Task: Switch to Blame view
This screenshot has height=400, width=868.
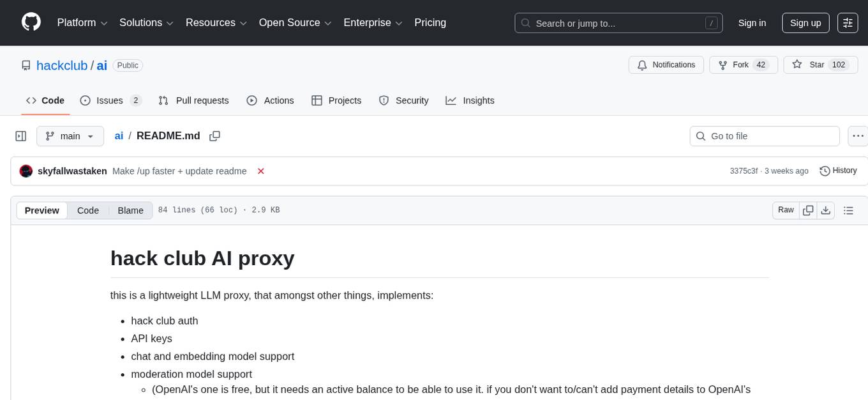Action: coord(130,210)
